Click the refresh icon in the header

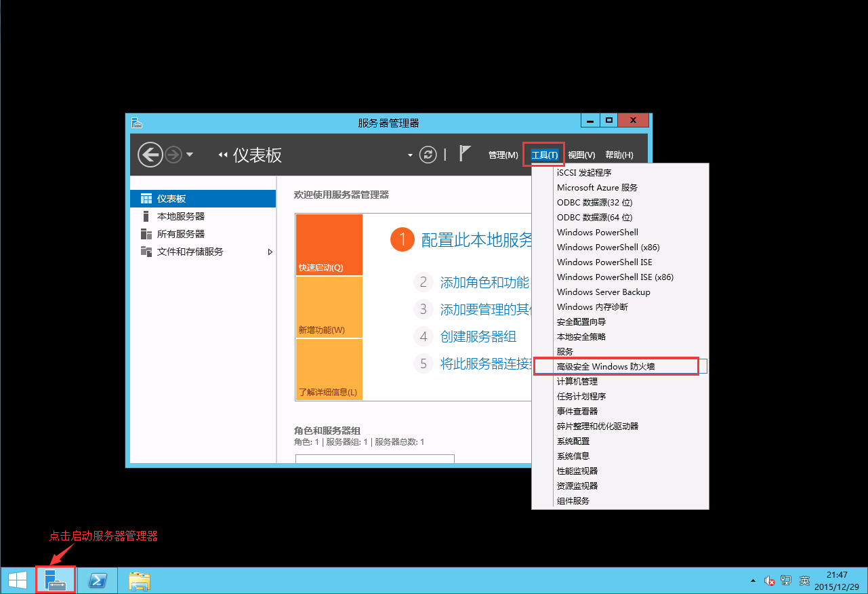coord(428,155)
